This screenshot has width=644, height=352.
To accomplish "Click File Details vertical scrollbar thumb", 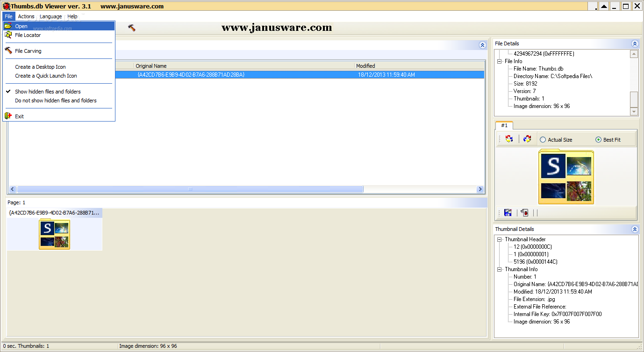I will (634, 100).
